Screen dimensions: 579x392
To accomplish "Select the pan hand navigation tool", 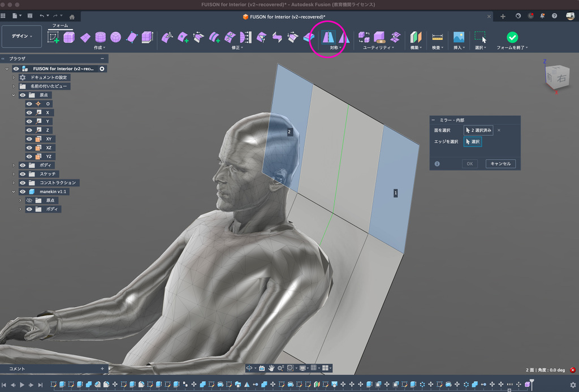I will 271,368.
